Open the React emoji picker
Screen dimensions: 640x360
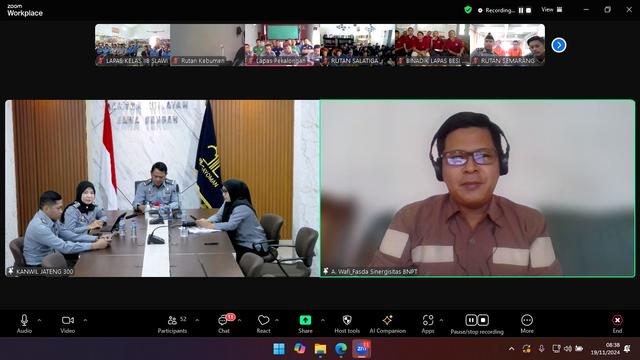(263, 324)
